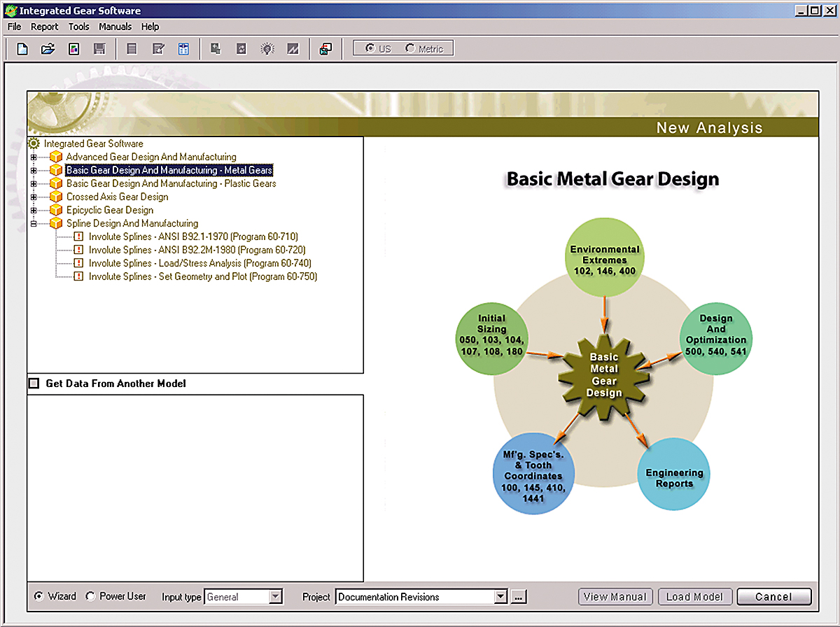Switch to Power User mode
This screenshot has width=840, height=627.
click(90, 596)
